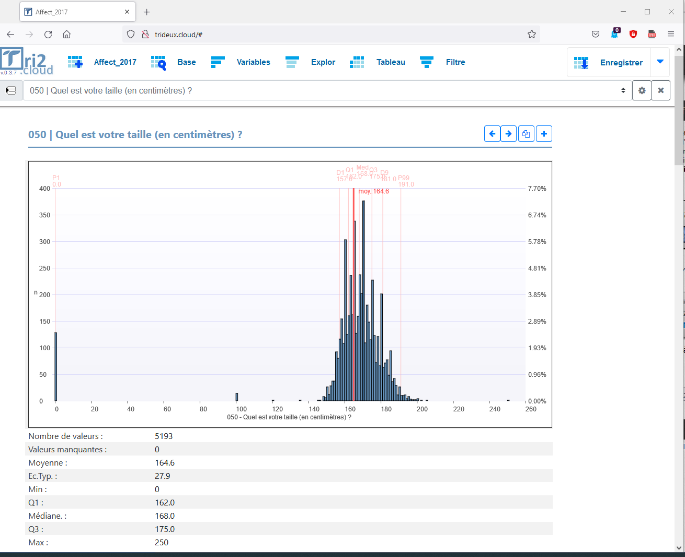Screen dimensions: 685x557
Task: Click the Enregistrer save button
Action: [x=609, y=62]
